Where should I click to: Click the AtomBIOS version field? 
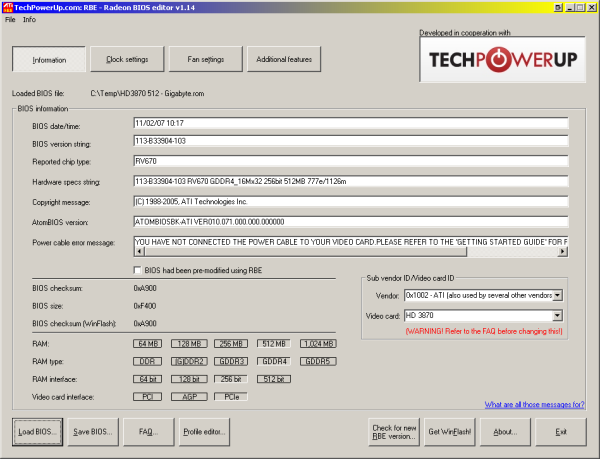351,222
